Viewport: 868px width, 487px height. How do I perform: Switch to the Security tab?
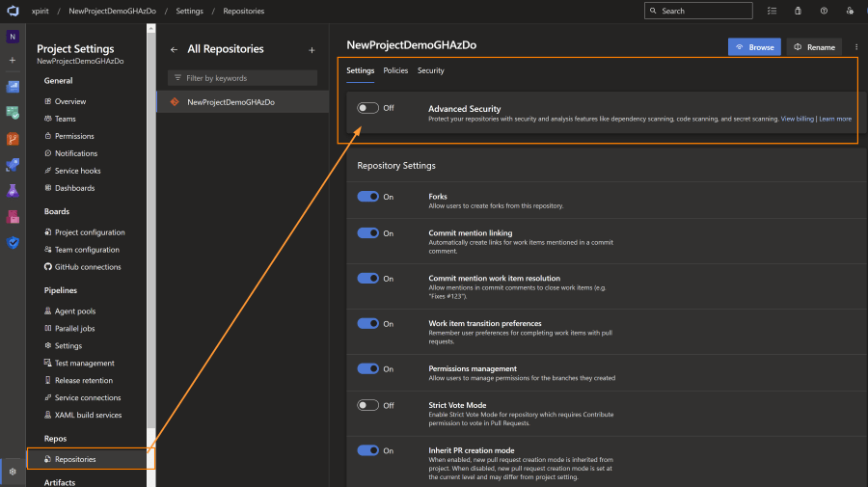pos(430,70)
